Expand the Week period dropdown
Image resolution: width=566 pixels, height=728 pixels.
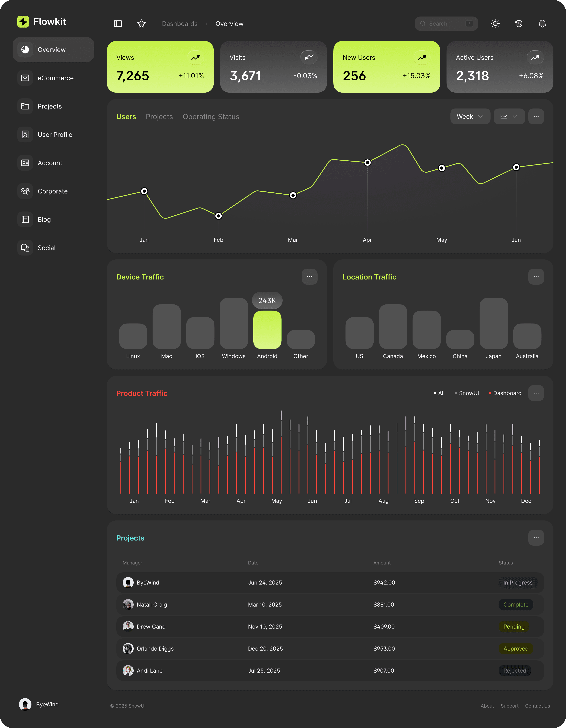(x=470, y=117)
